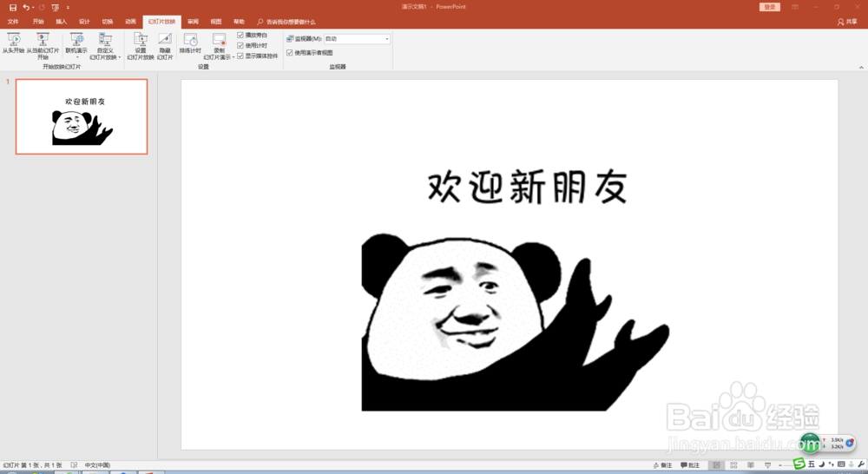The width and height of the screenshot is (868, 474).
Task: Click the spell check icon in status bar
Action: pos(74,465)
